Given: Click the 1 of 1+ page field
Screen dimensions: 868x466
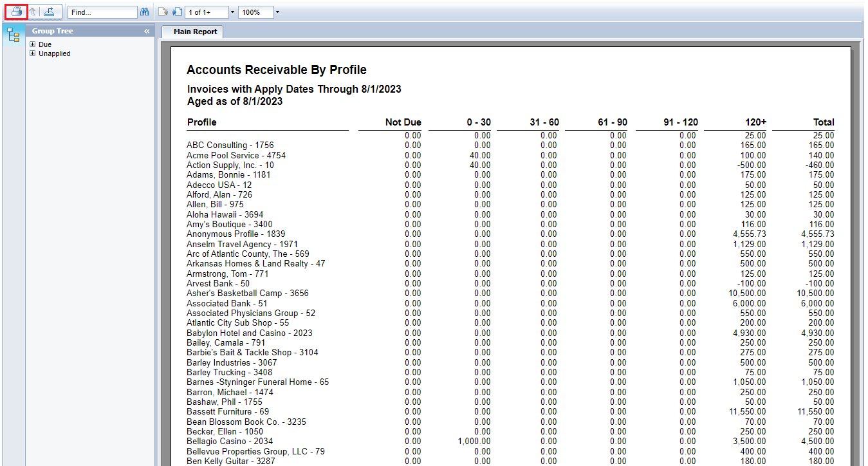Looking at the screenshot, I should click(207, 12).
